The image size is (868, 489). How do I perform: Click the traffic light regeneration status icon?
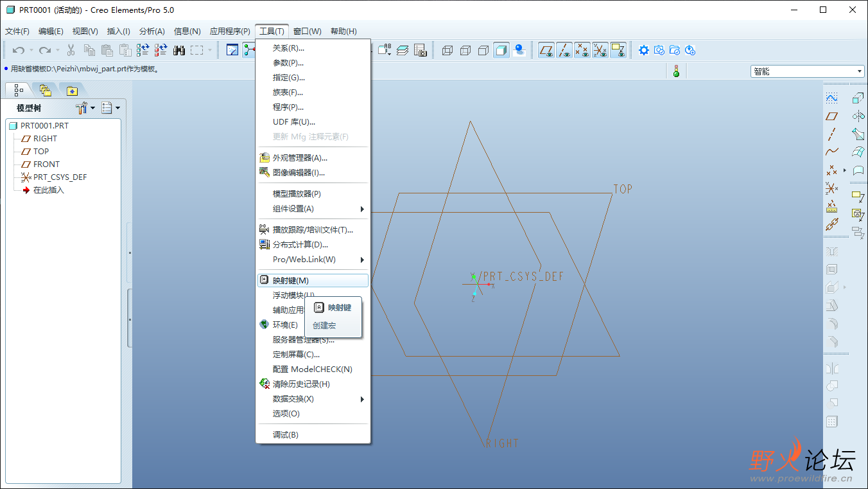[x=676, y=71]
